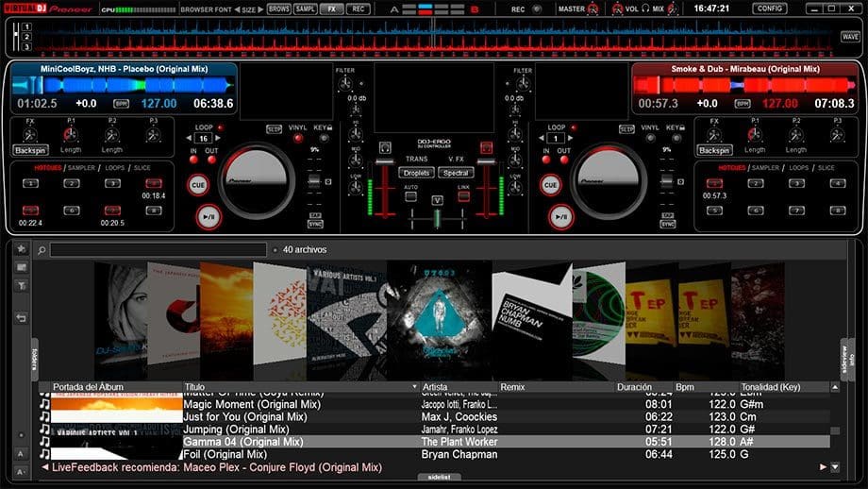Viewport: 868px width, 489px height.
Task: Increase right deck loop length arrow
Action: coord(570,138)
